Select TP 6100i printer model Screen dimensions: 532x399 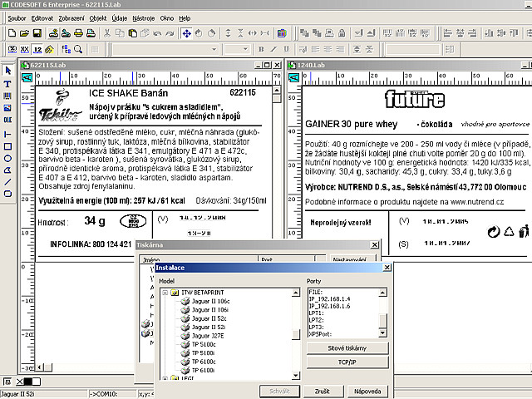click(203, 371)
